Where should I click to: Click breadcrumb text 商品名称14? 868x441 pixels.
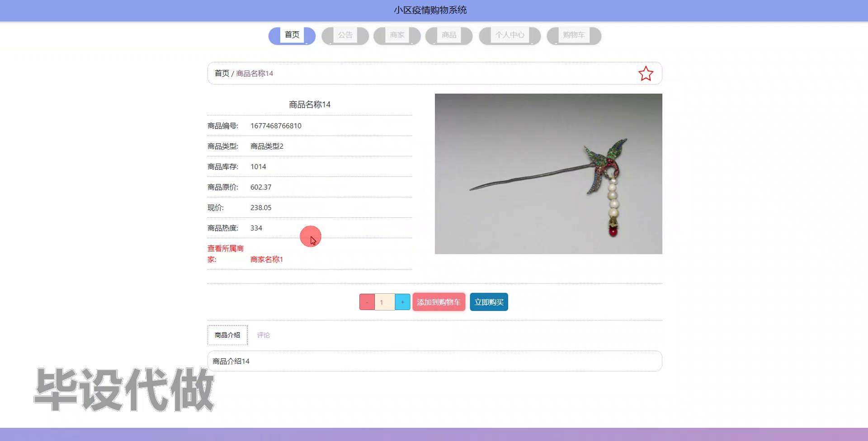(255, 73)
